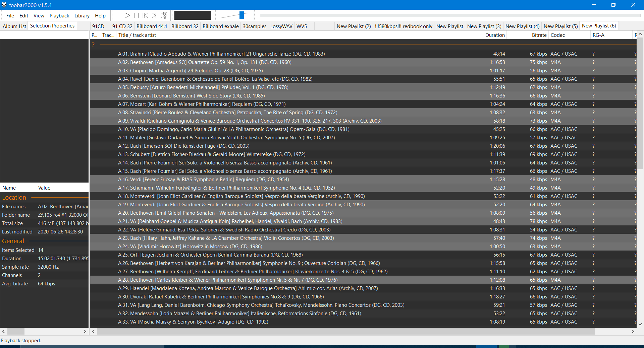
Task: Select track A.20. Beethoven Piano Sonaten
Action: click(x=363, y=213)
